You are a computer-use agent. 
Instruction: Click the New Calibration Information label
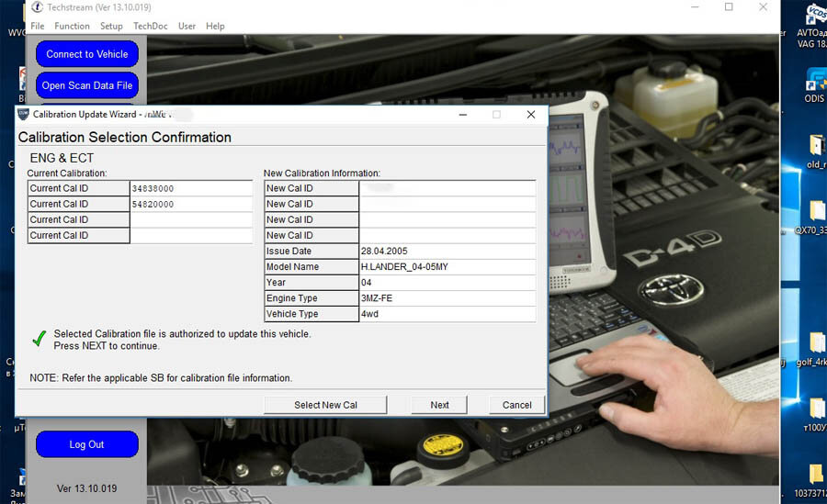tap(322, 173)
